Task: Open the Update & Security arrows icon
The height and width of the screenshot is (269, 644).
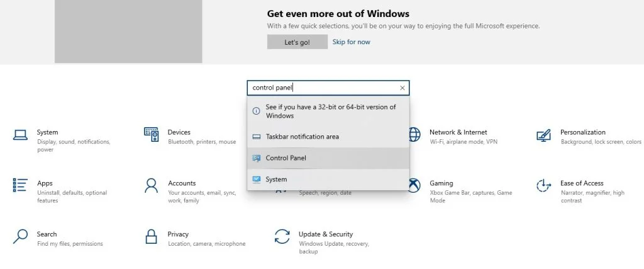Action: coord(282,236)
